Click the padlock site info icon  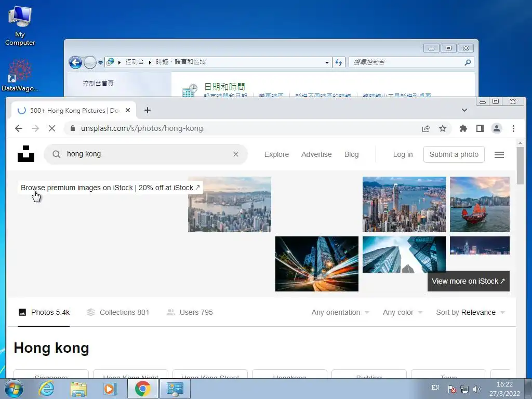[x=72, y=128]
